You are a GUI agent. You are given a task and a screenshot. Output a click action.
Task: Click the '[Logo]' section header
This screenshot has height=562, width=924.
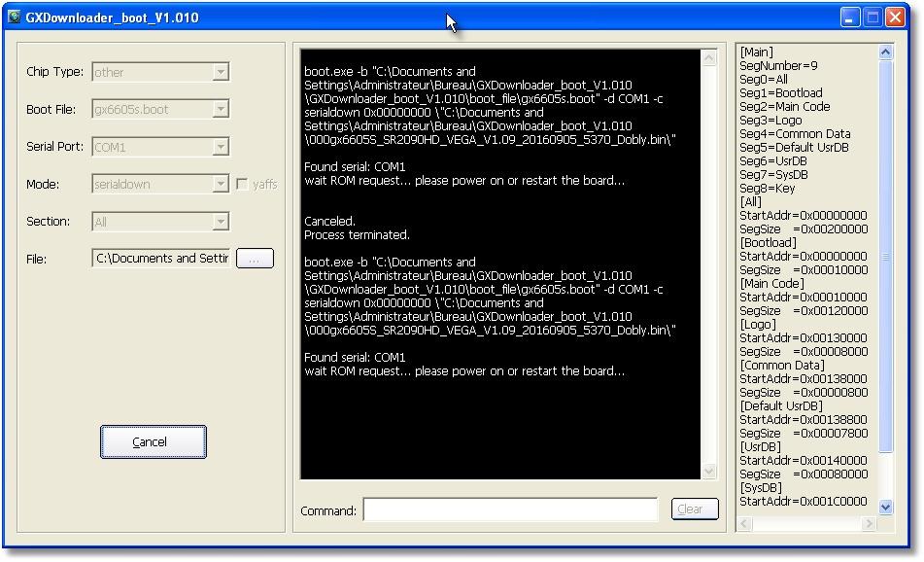pyautogui.click(x=758, y=324)
